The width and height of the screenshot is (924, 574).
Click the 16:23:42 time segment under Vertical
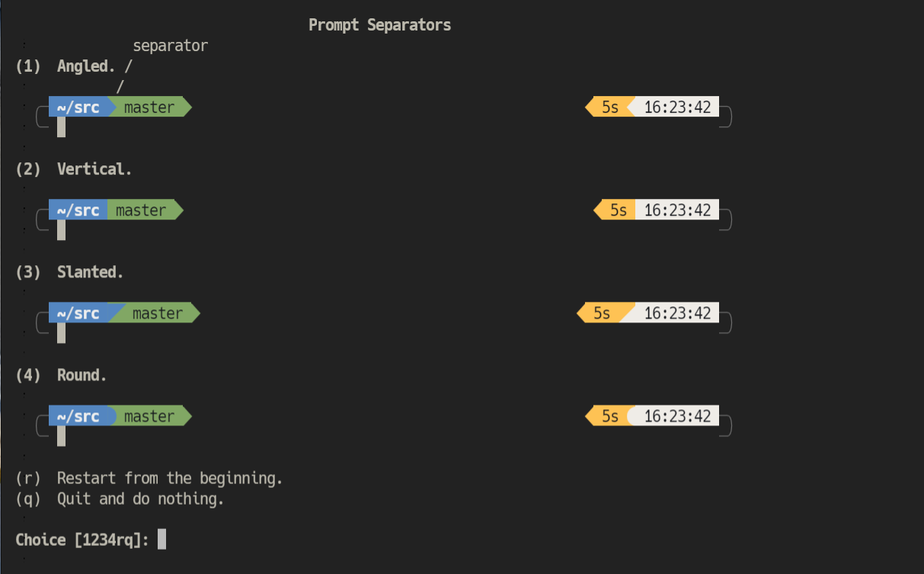pos(677,210)
